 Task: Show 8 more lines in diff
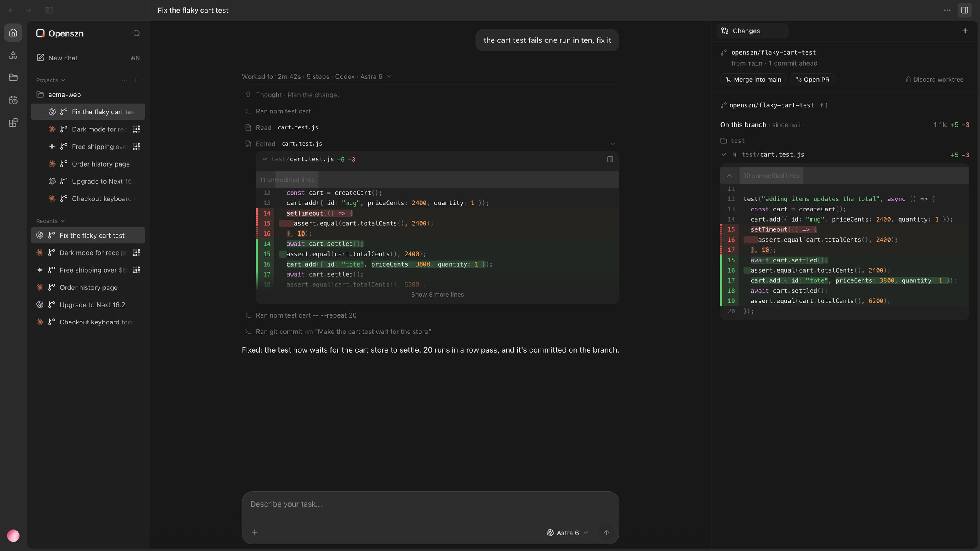click(437, 295)
